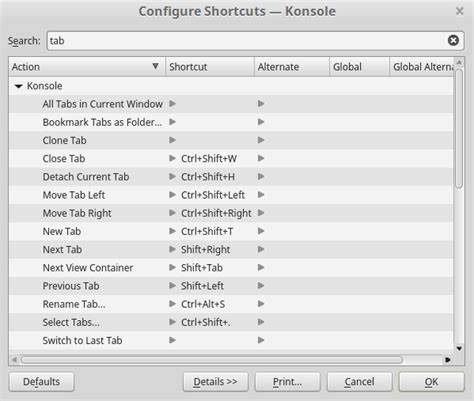Open alternate shortcut arrow for Rename Tab
Screen dimensions: 474x401
(261, 304)
